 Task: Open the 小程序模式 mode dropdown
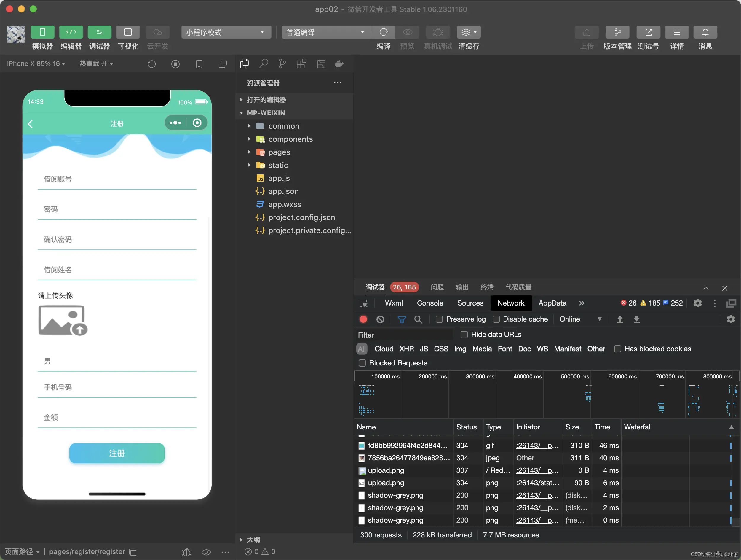[x=226, y=32]
